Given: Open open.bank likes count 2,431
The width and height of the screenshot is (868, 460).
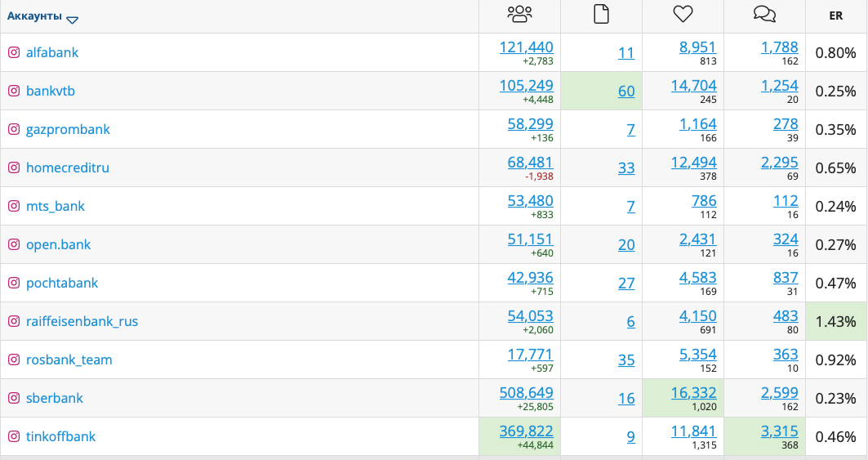Looking at the screenshot, I should click(697, 239).
